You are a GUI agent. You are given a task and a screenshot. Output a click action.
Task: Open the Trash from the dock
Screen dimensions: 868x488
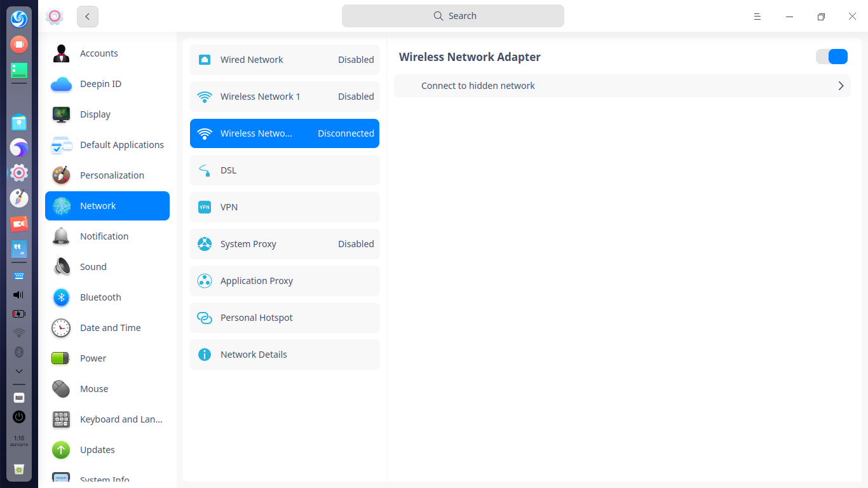click(19, 470)
